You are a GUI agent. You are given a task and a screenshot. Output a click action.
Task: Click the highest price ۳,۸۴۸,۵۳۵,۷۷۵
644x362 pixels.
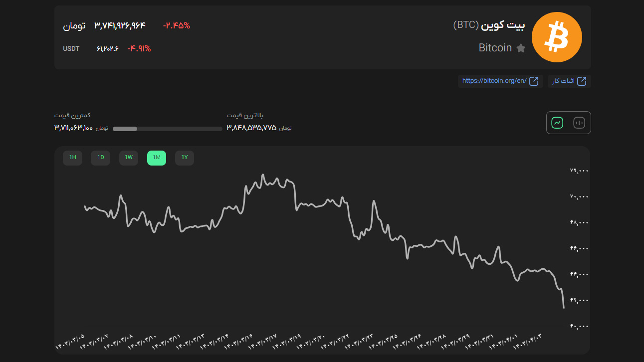tap(251, 128)
